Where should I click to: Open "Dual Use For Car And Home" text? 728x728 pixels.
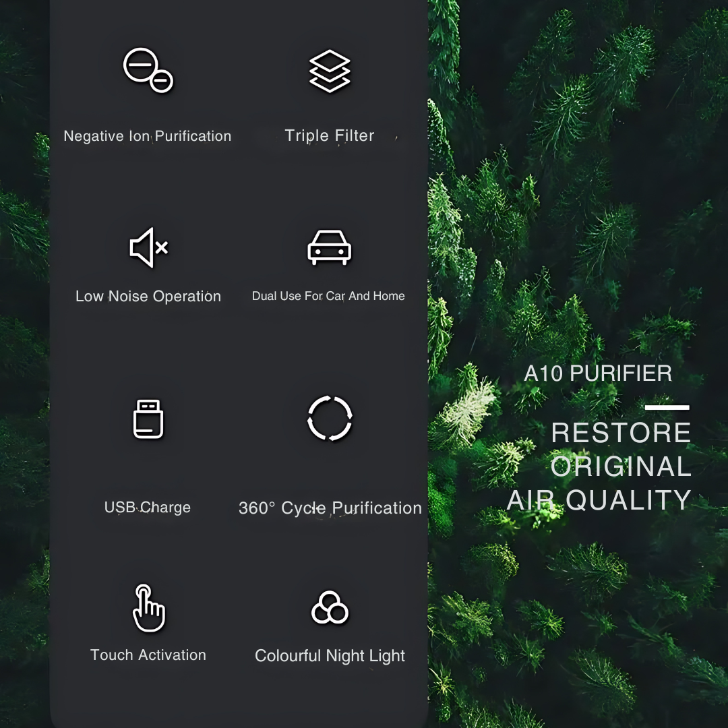[328, 296]
